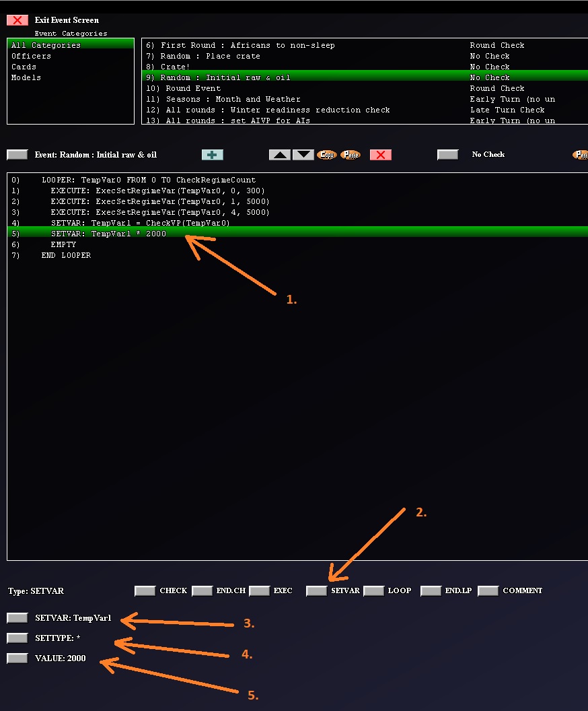Screen dimensions: 588x711
Task: Click the gray button next to the Event name
Action: tap(17, 155)
